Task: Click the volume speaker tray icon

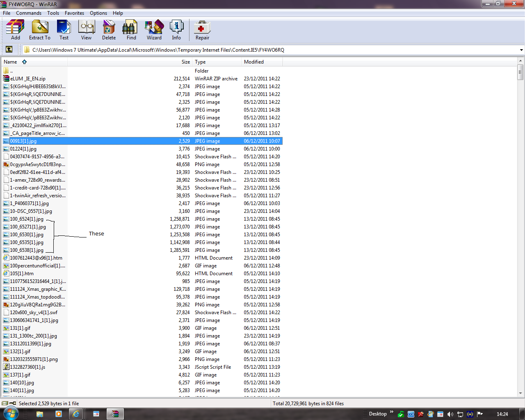Action: (x=450, y=414)
